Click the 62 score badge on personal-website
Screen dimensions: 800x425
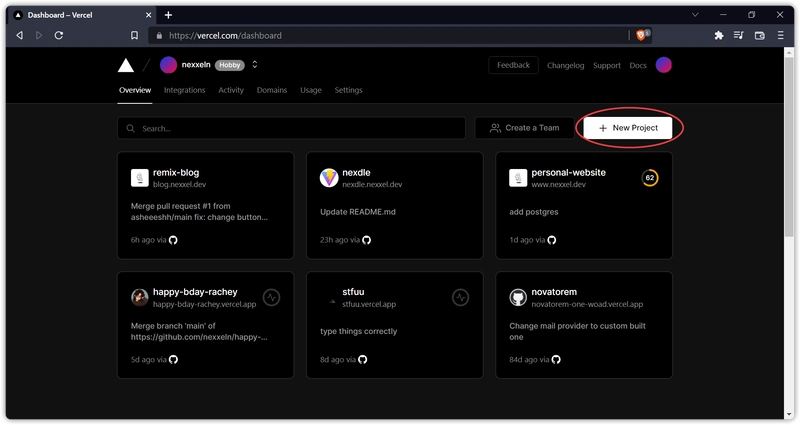pyautogui.click(x=649, y=178)
